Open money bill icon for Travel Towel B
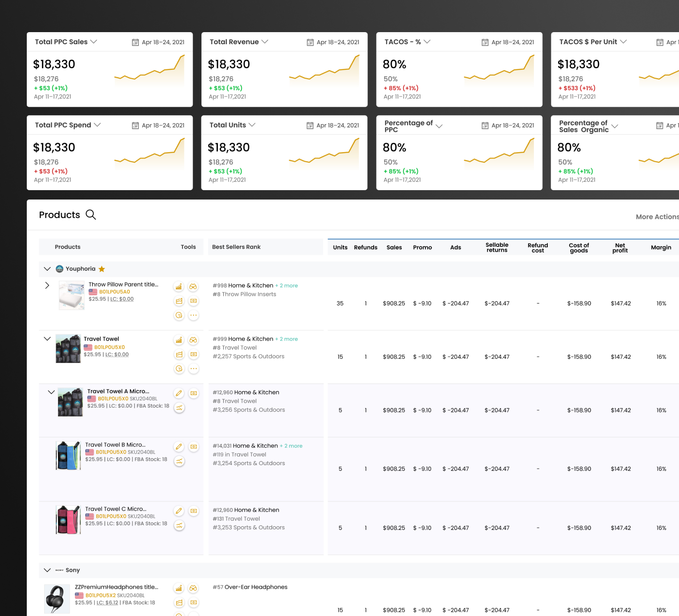This screenshot has width=679, height=616. coord(194,447)
